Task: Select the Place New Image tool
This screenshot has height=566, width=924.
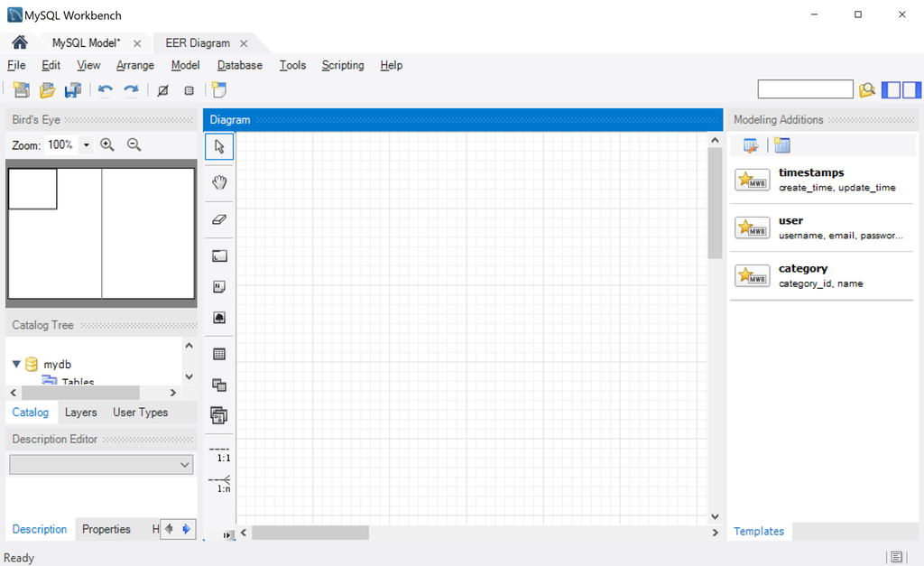Action: pos(219,317)
